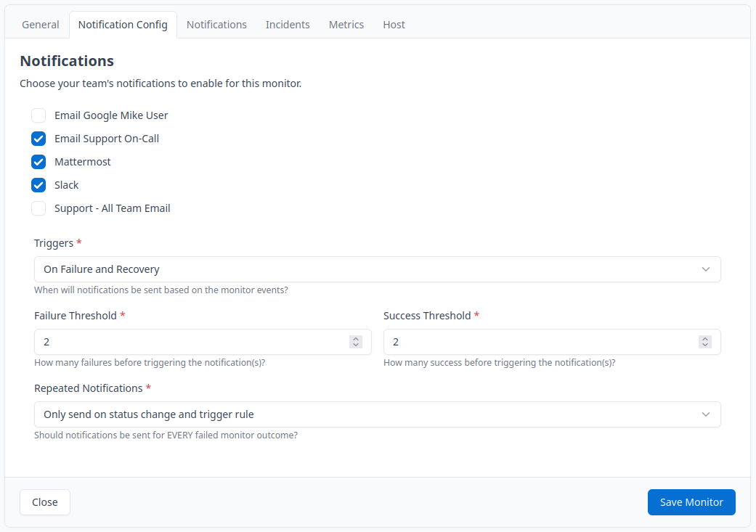Uncheck Email Support On-Call notification

38,139
